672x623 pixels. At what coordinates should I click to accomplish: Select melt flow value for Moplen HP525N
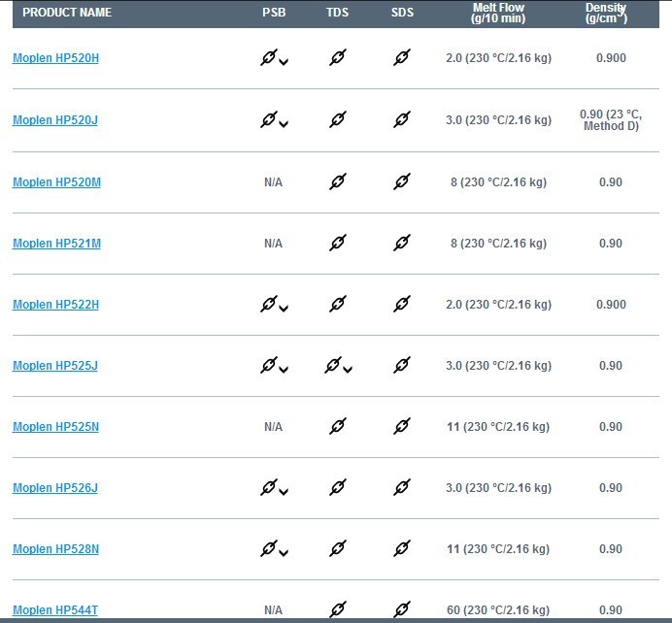[498, 427]
